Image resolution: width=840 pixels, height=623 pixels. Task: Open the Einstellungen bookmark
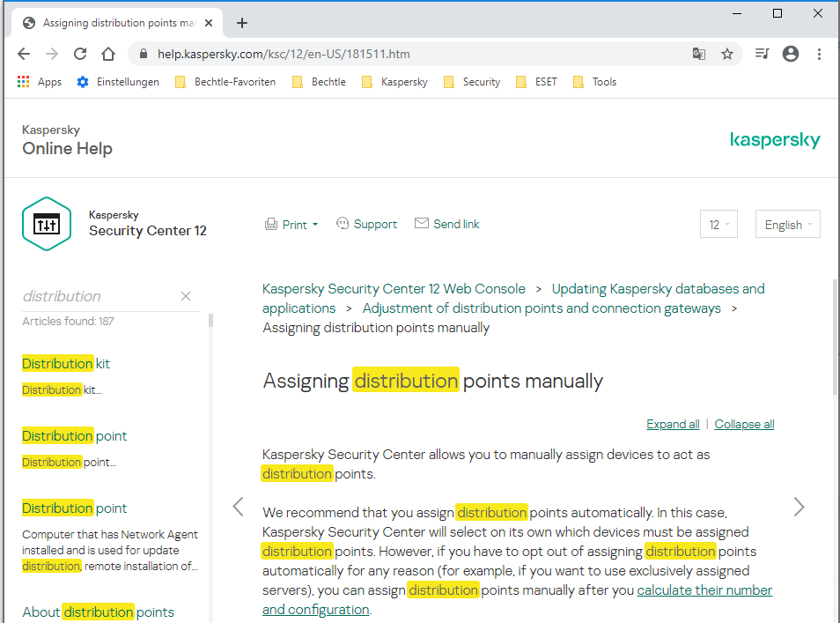118,82
